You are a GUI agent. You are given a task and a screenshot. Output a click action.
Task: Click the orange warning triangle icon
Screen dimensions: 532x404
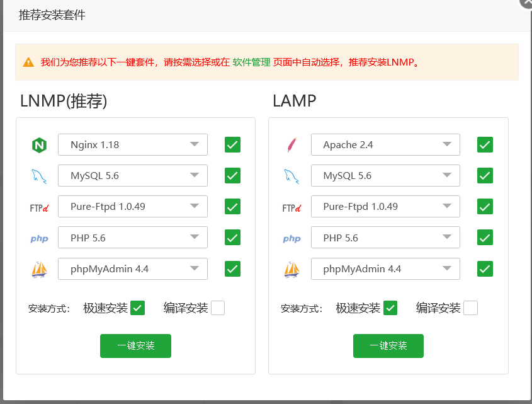[28, 62]
